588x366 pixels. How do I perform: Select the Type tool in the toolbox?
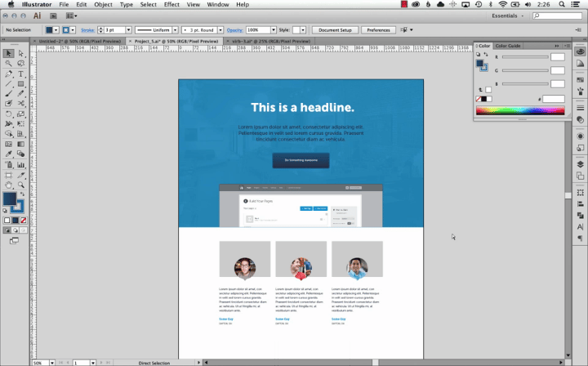20,74
